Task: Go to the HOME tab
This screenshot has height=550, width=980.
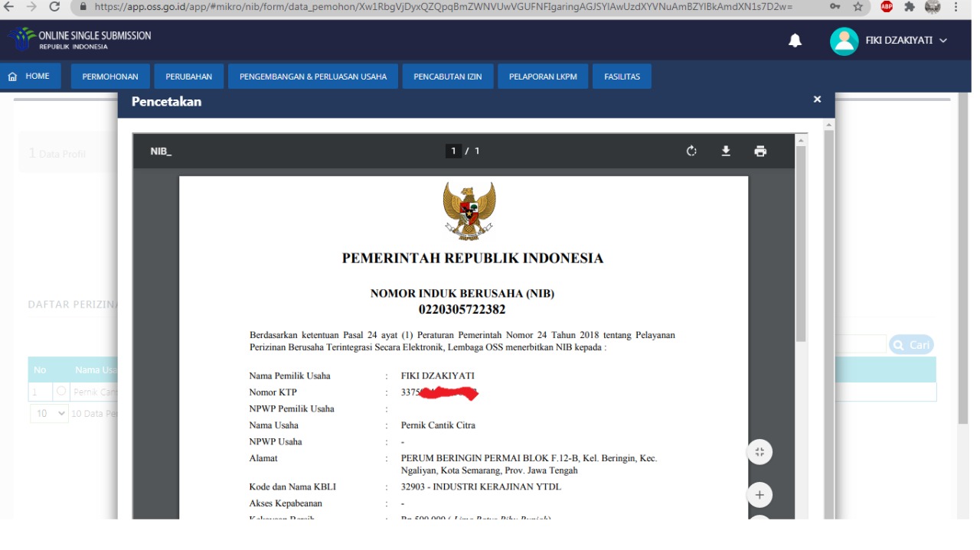Action: pos(31,76)
